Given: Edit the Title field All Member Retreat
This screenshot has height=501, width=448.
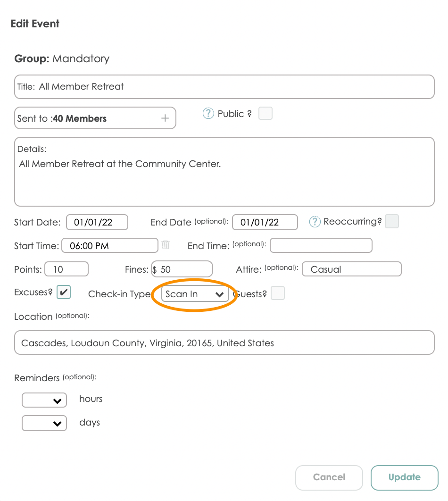Looking at the screenshot, I should [224, 87].
